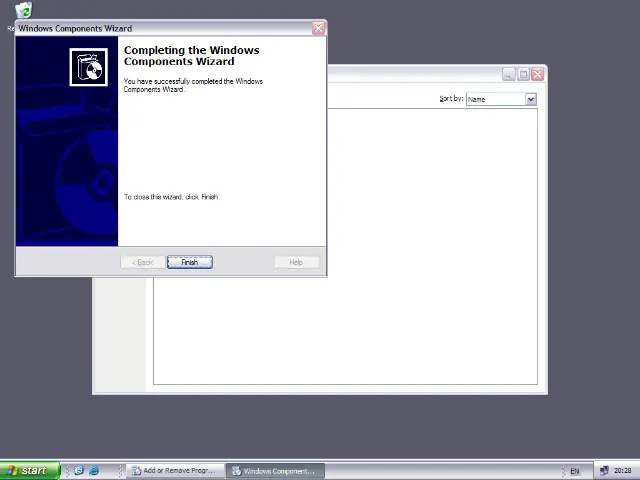Click the Completing the Windows Components Wizard heading
Image resolution: width=640 pixels, height=480 pixels.
[191, 56]
